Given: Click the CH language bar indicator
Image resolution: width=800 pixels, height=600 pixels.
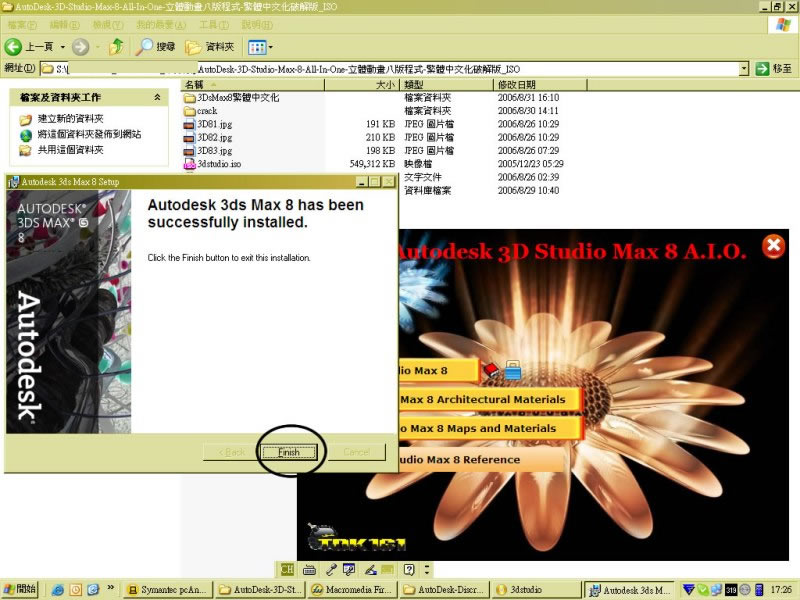Looking at the screenshot, I should [x=287, y=569].
